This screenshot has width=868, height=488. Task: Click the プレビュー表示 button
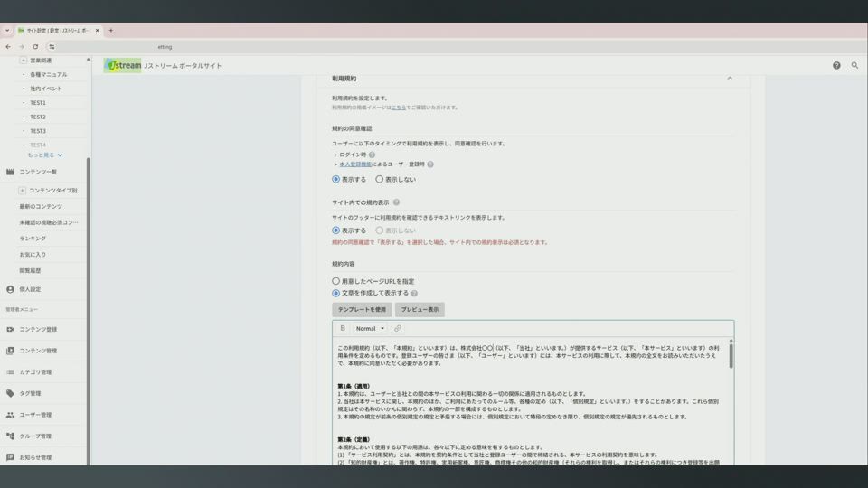420,310
